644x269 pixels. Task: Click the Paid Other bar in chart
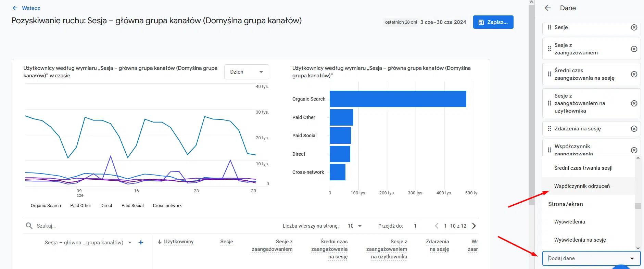point(341,117)
